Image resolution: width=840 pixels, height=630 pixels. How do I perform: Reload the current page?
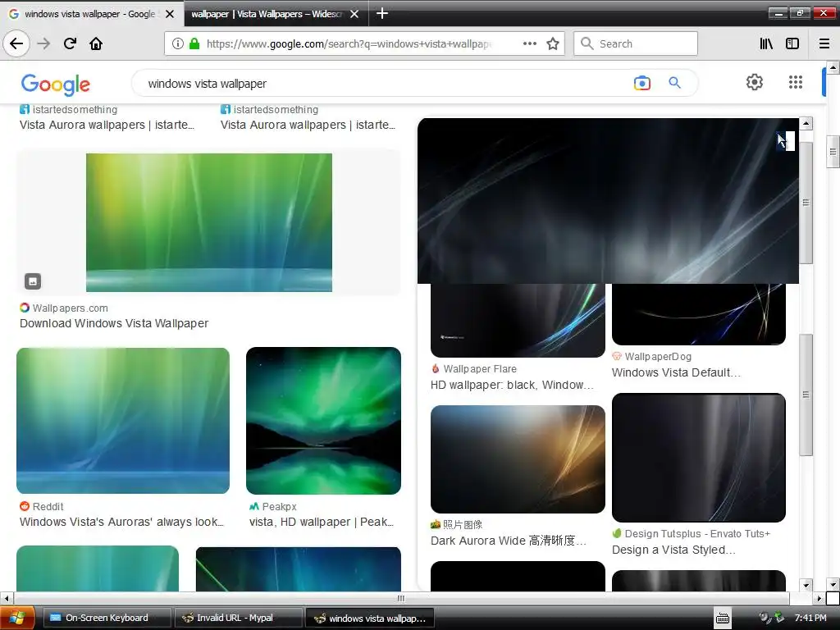pos(70,43)
